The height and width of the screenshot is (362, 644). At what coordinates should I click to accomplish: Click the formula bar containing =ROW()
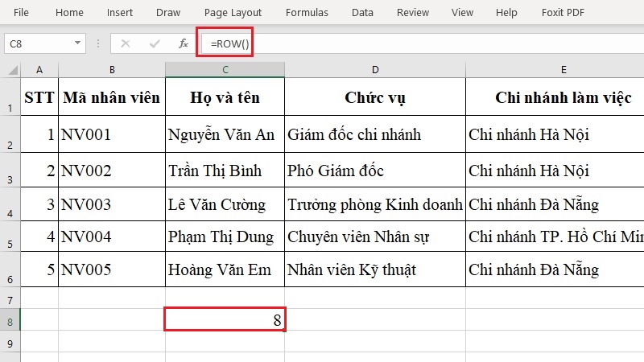tap(423, 43)
